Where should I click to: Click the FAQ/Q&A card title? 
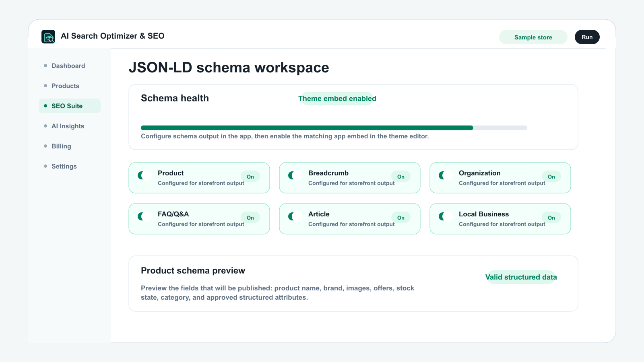[x=173, y=214]
